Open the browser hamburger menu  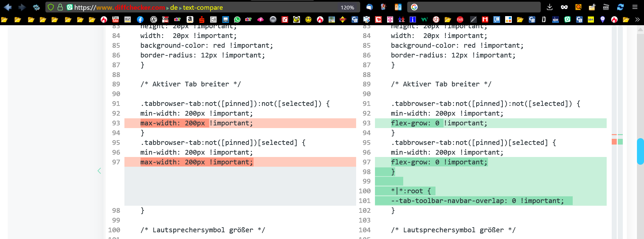click(x=635, y=7)
